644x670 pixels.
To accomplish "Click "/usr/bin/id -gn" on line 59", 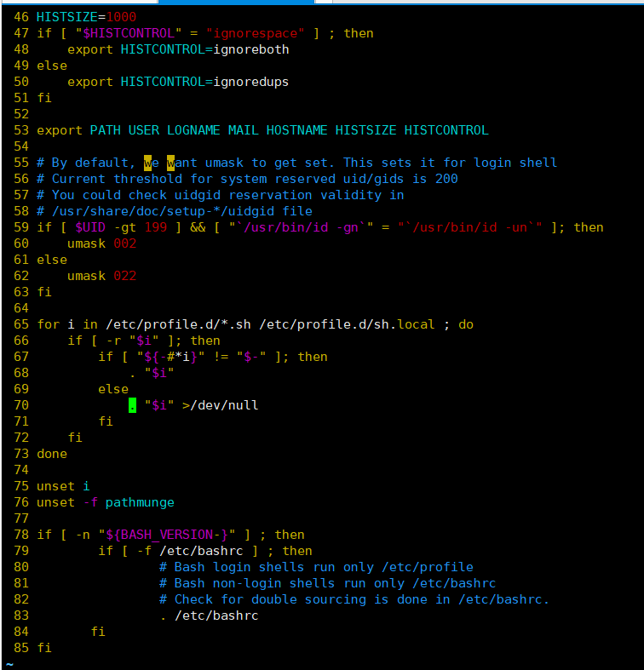I will pyautogui.click(x=301, y=227).
